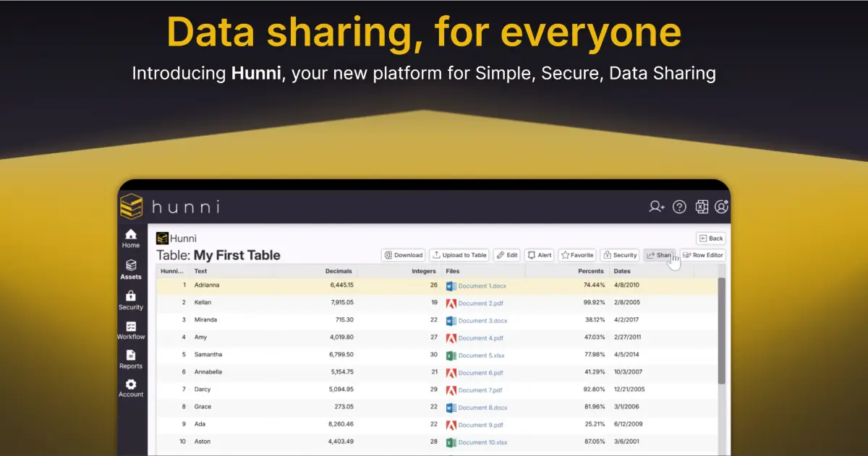Click the Alert bell button
This screenshot has height=456, width=868.
point(540,255)
